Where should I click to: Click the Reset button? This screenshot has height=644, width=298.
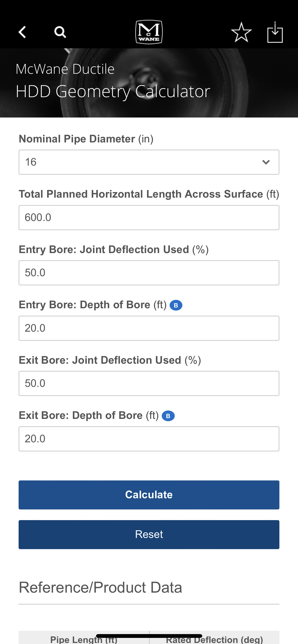[x=149, y=535]
